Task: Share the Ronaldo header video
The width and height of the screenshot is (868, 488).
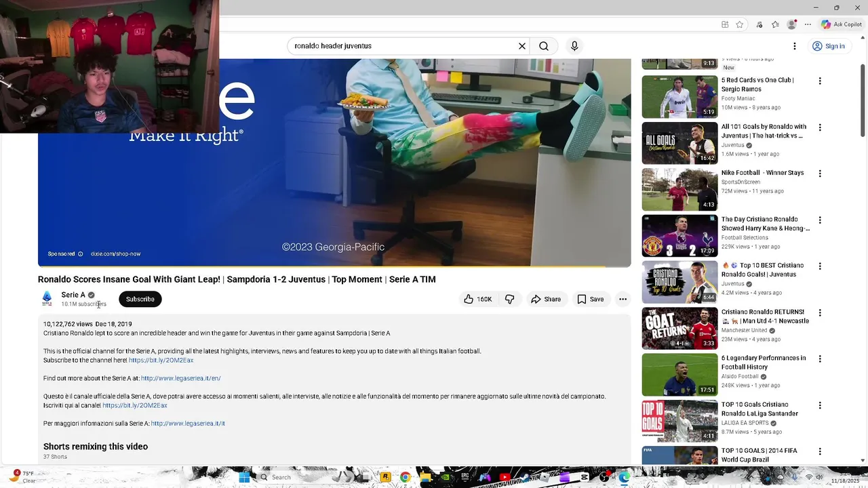Action: point(546,299)
